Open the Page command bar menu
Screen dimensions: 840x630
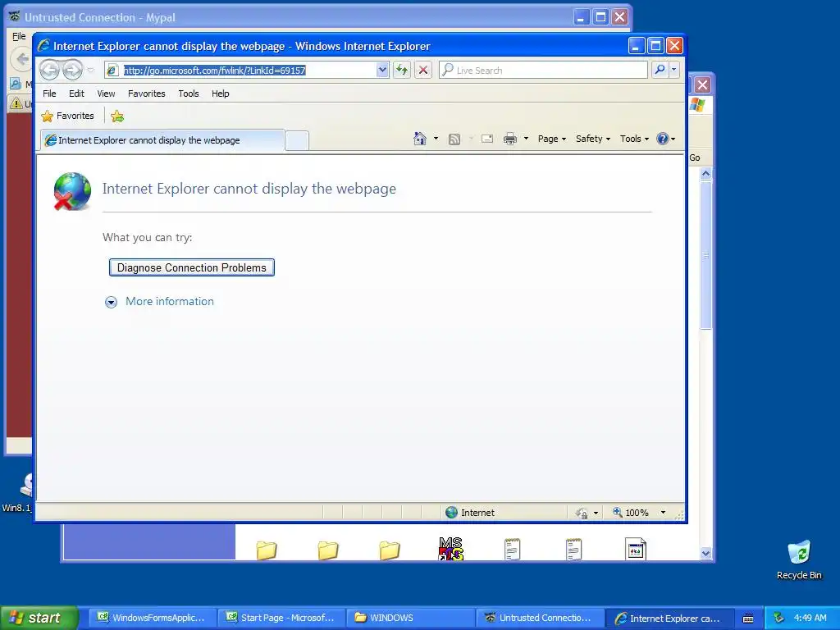tap(552, 139)
